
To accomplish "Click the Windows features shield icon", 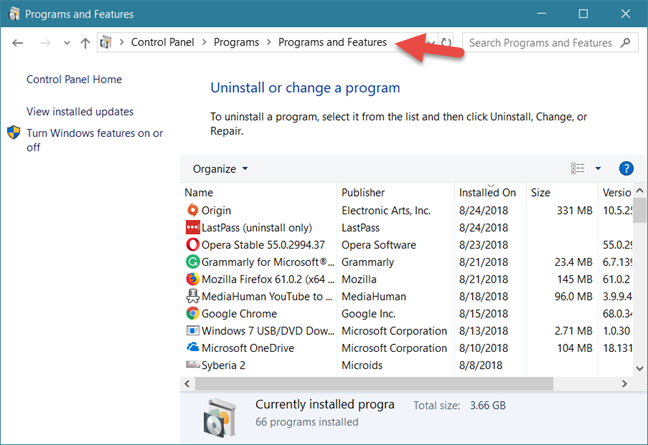I will coord(14,133).
